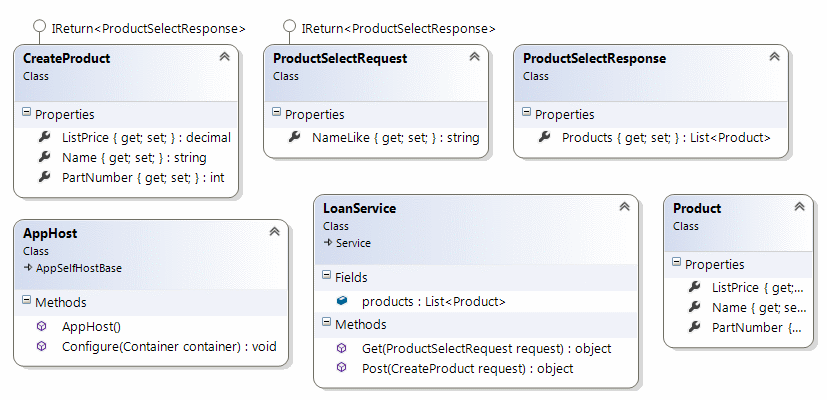The height and width of the screenshot is (400, 827).
Task: Collapse Methods section in LoanService class
Action: coord(326,324)
